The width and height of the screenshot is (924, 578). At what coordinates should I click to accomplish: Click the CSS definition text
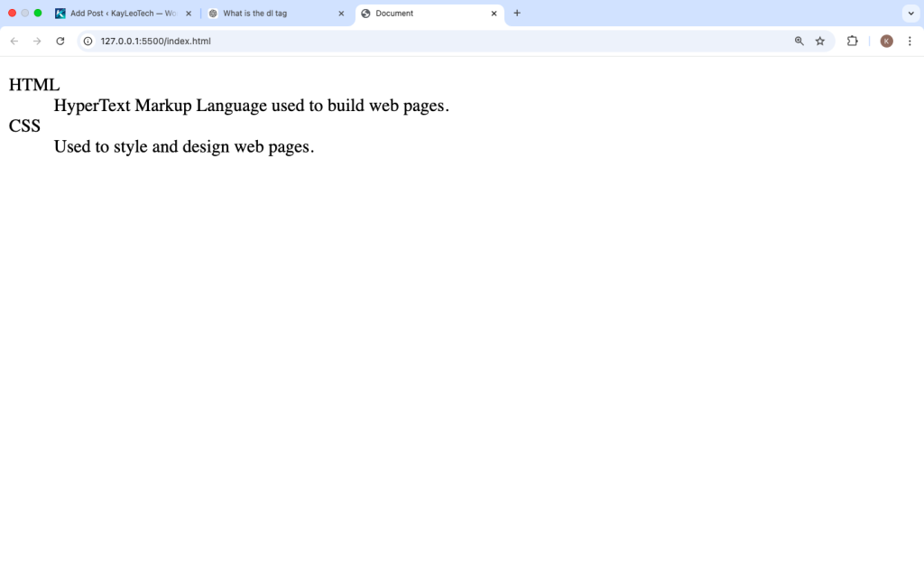coord(184,146)
